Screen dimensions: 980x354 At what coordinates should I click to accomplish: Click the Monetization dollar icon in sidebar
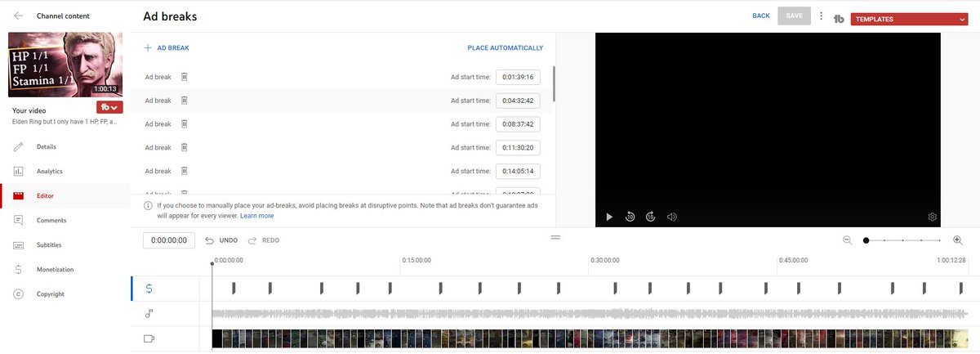(18, 269)
